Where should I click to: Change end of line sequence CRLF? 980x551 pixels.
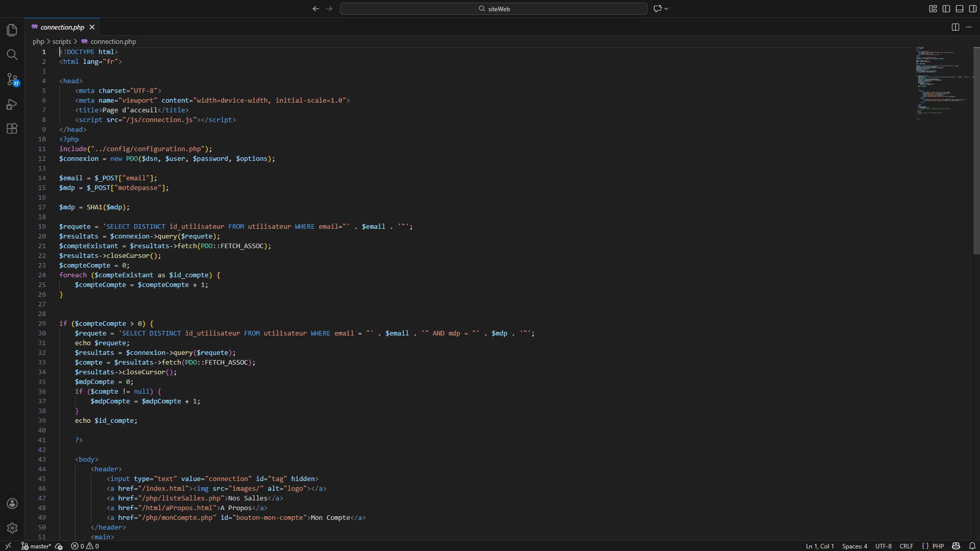coord(906,546)
